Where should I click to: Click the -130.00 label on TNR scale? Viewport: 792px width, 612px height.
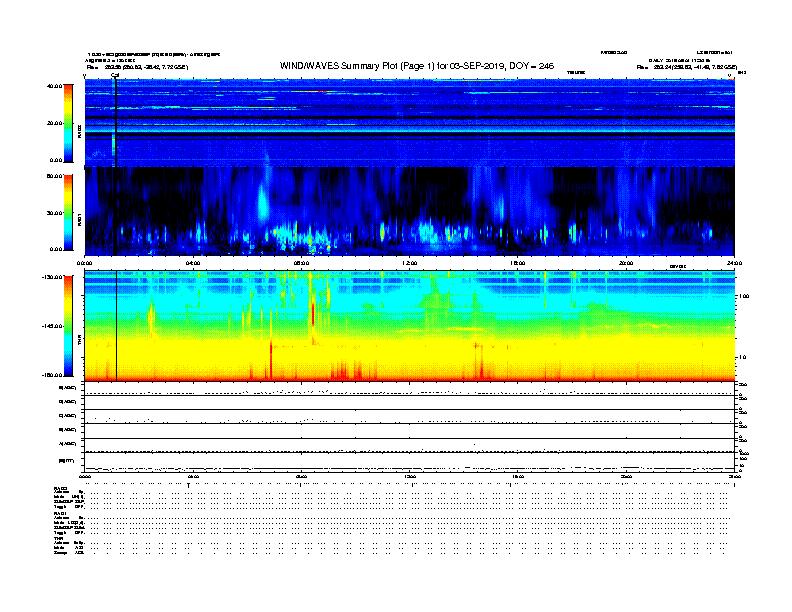53,277
